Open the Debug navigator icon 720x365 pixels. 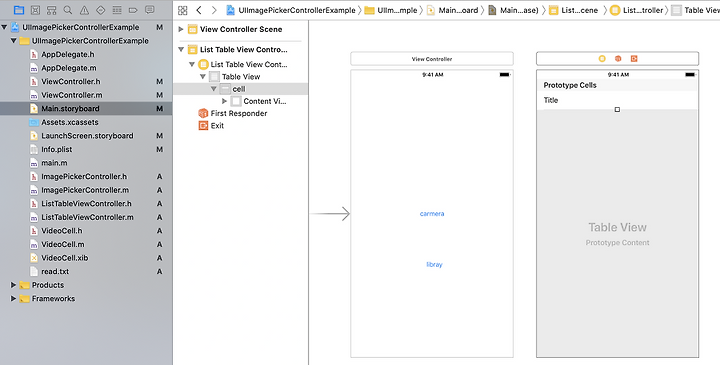[x=117, y=10]
